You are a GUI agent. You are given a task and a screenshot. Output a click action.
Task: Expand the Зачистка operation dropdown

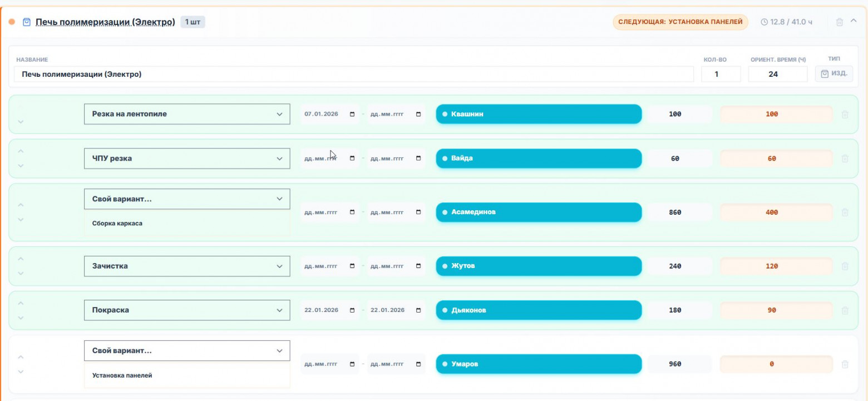click(x=187, y=266)
